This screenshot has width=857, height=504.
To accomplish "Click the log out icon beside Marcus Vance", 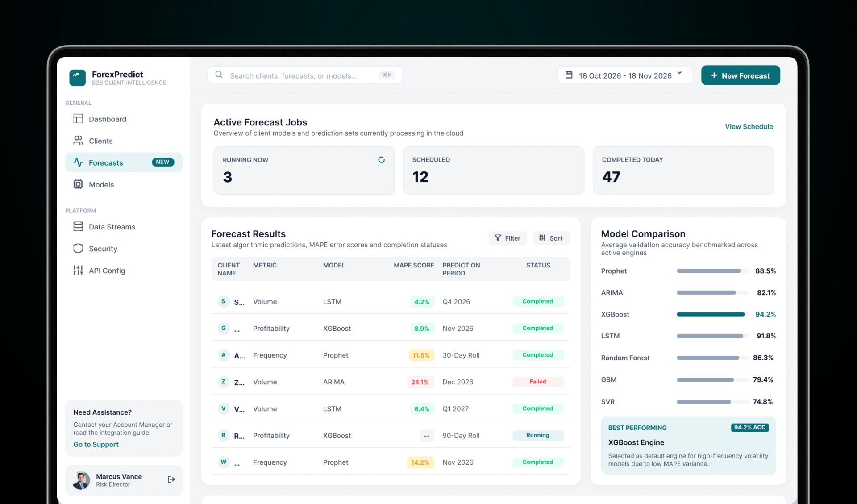I will click(x=171, y=480).
